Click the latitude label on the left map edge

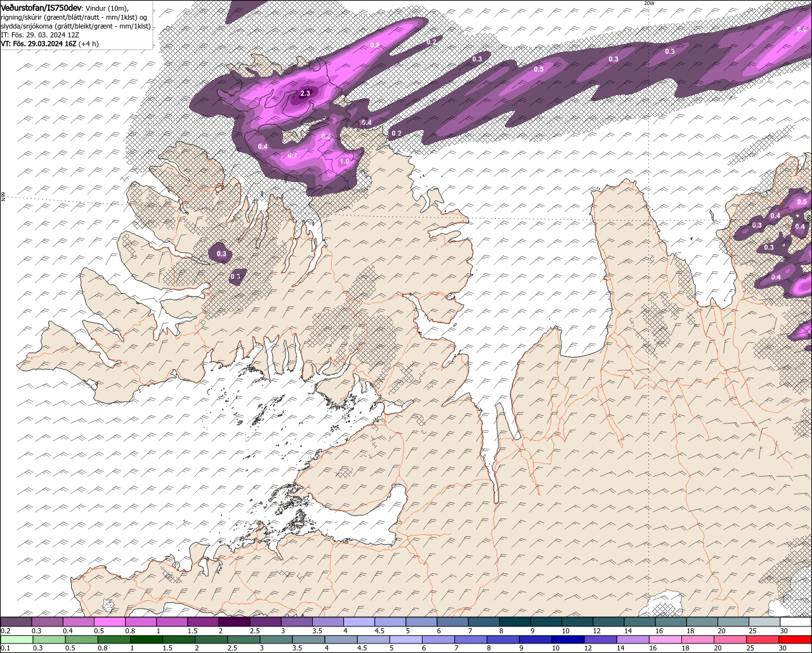pos(3,197)
